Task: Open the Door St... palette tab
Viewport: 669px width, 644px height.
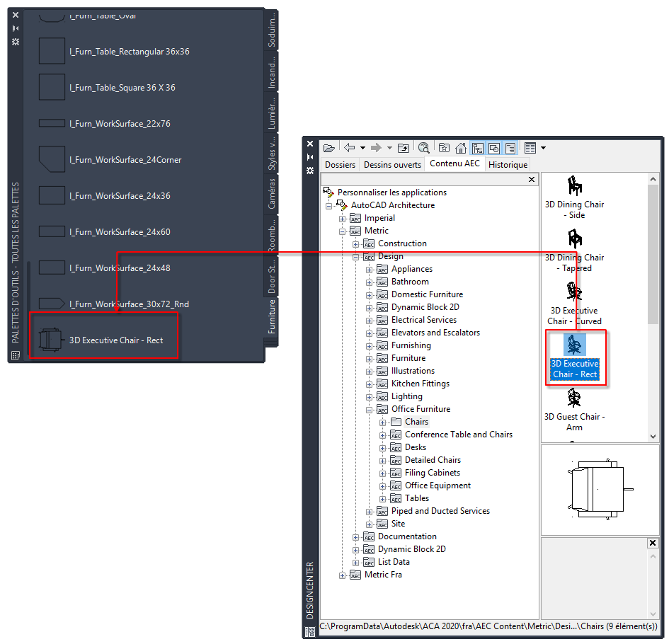Action: pos(271,277)
